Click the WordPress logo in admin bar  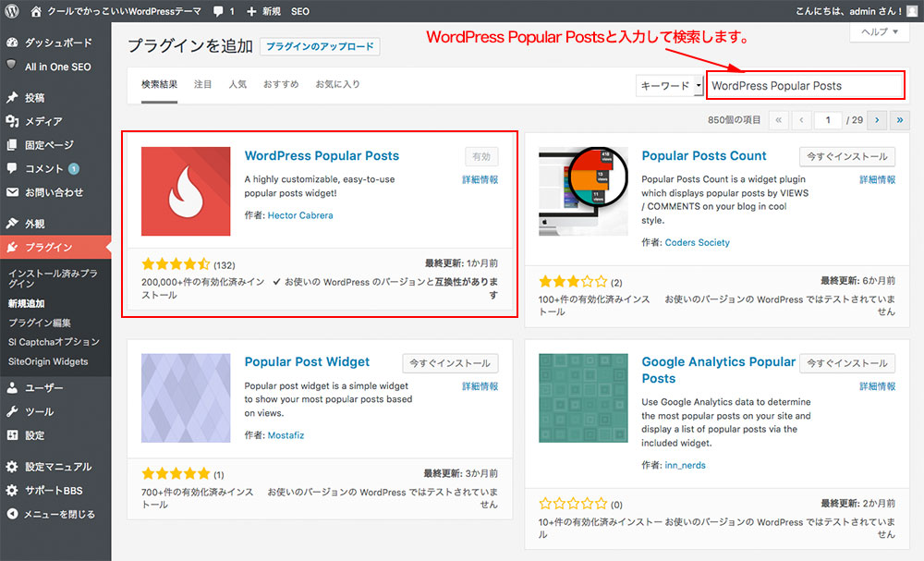[12, 11]
